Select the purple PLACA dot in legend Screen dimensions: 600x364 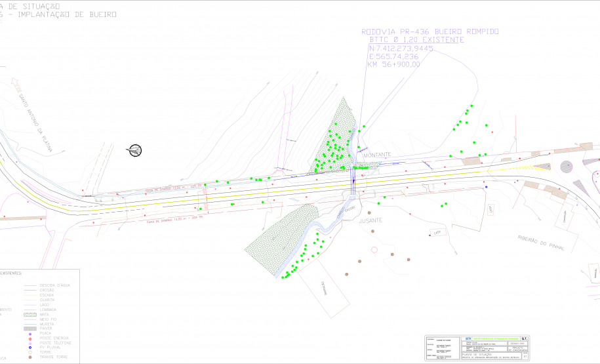pyautogui.click(x=31, y=333)
